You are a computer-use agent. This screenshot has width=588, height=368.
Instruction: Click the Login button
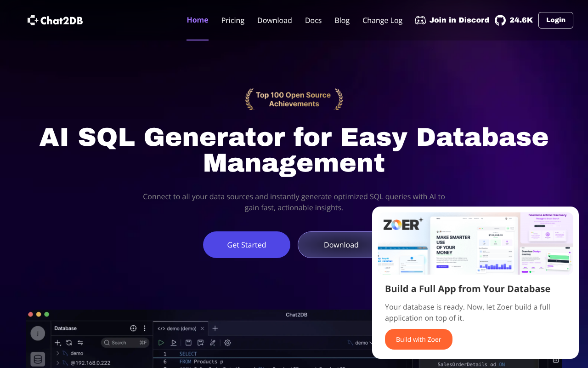(555, 20)
